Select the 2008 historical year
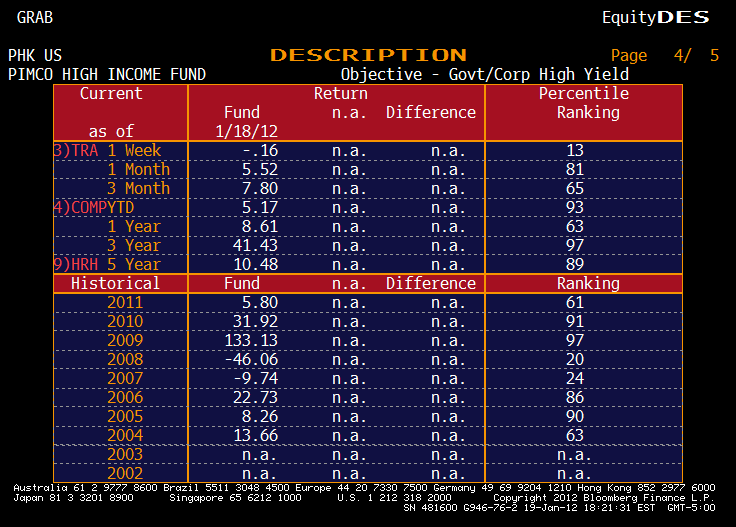 tap(125, 359)
